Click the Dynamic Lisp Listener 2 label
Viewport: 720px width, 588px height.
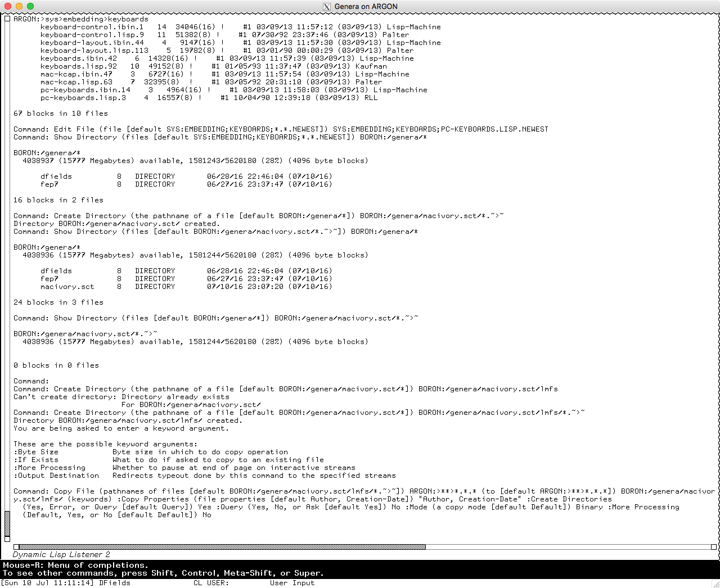[x=61, y=555]
